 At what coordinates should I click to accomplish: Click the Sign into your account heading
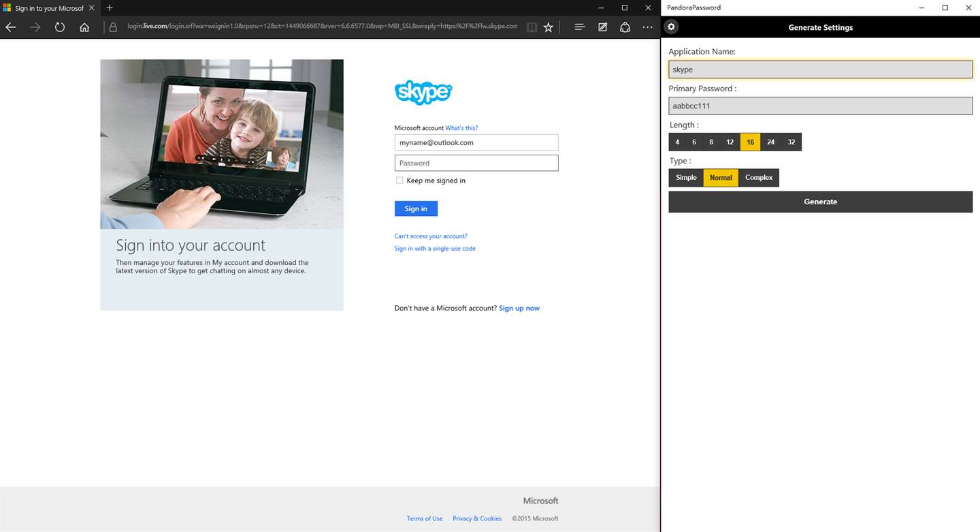coord(191,245)
